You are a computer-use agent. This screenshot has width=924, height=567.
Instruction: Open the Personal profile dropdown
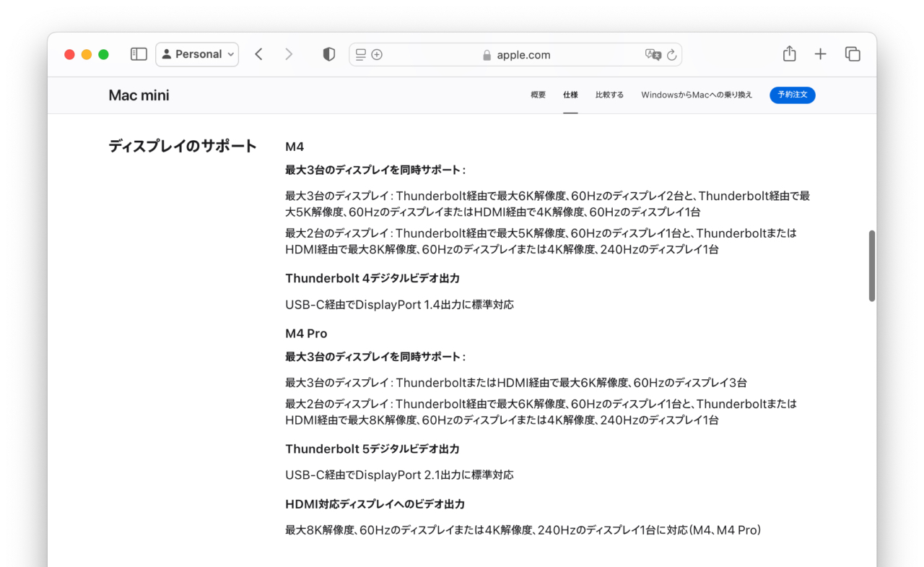coord(197,54)
